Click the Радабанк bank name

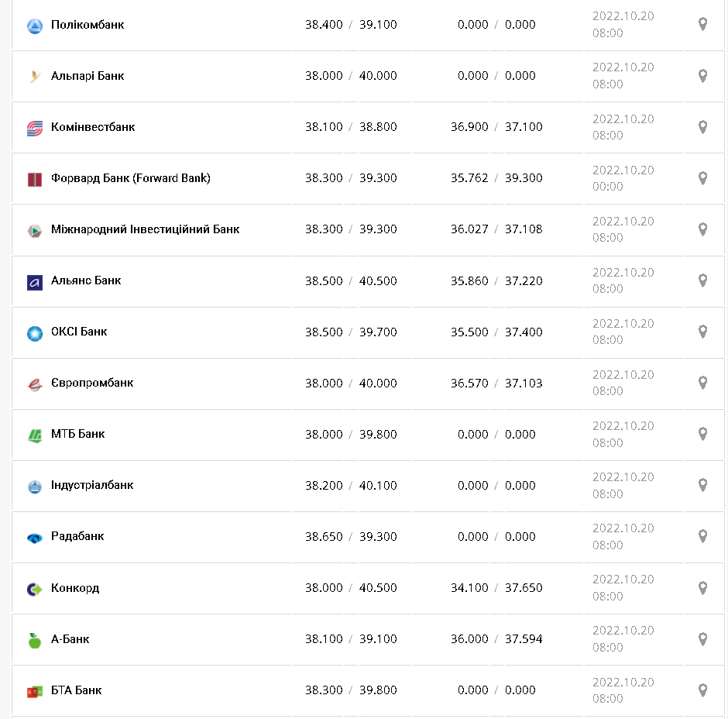click(77, 536)
